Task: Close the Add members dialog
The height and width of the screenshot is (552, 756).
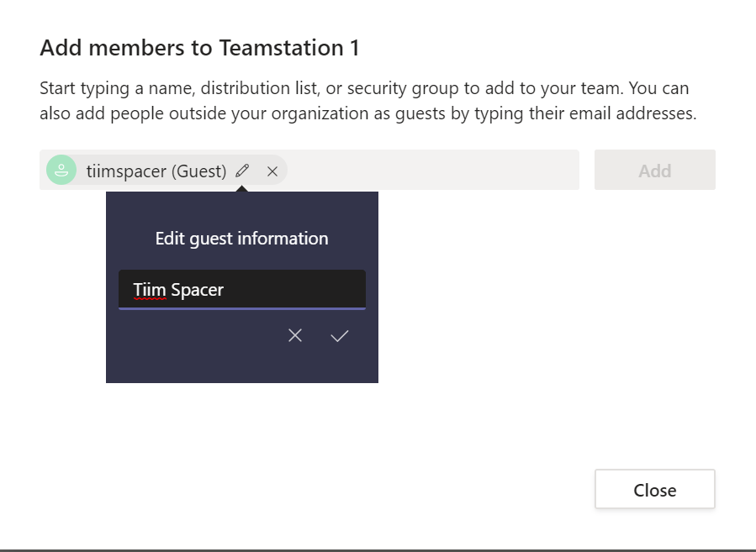Action: [x=654, y=490]
